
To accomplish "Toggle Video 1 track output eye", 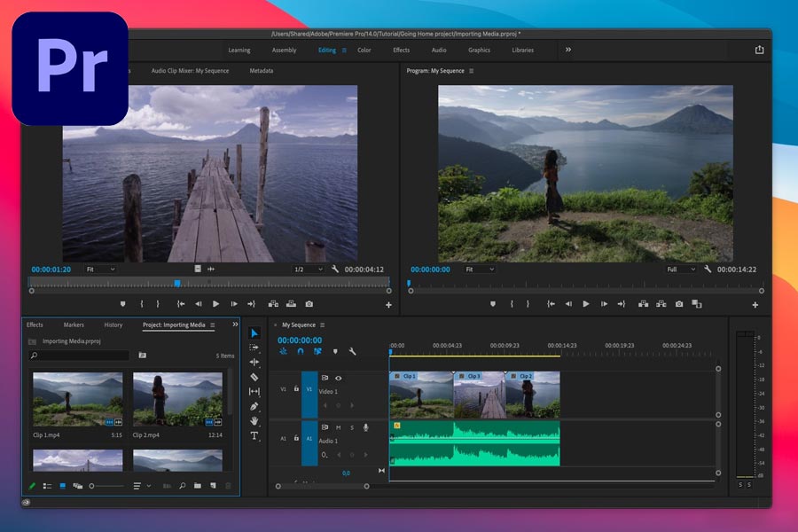I will pyautogui.click(x=338, y=378).
